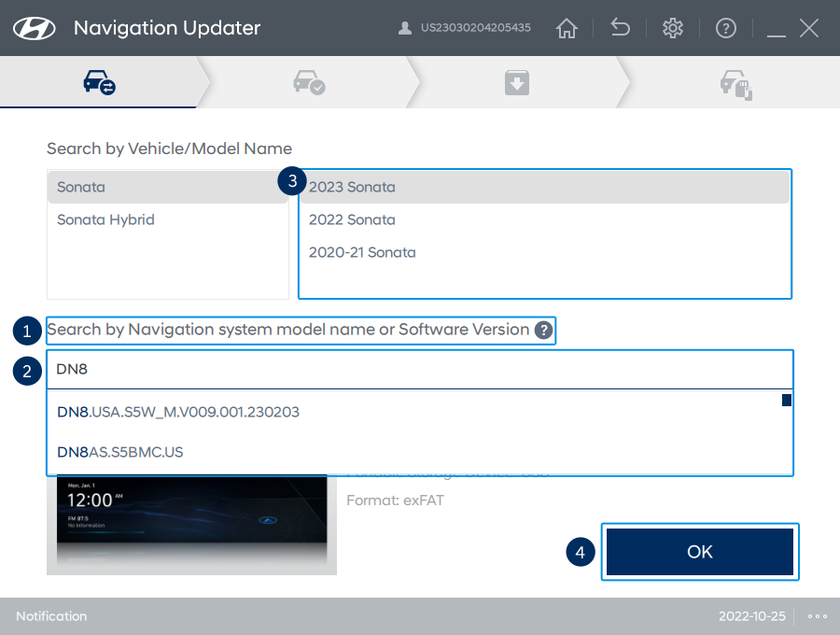Open the copy to SD card step tab
Viewport: 840px width, 635px height.
click(x=735, y=84)
